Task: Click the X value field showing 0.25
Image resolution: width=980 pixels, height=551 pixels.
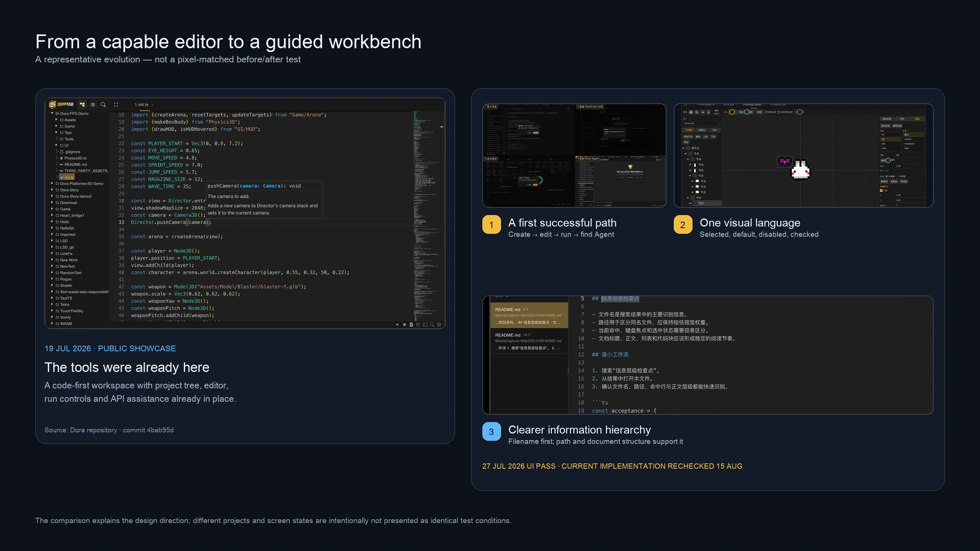Action: [910, 195]
